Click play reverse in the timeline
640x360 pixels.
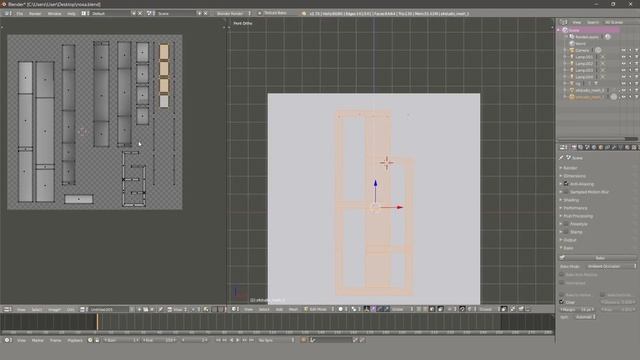point(231,340)
